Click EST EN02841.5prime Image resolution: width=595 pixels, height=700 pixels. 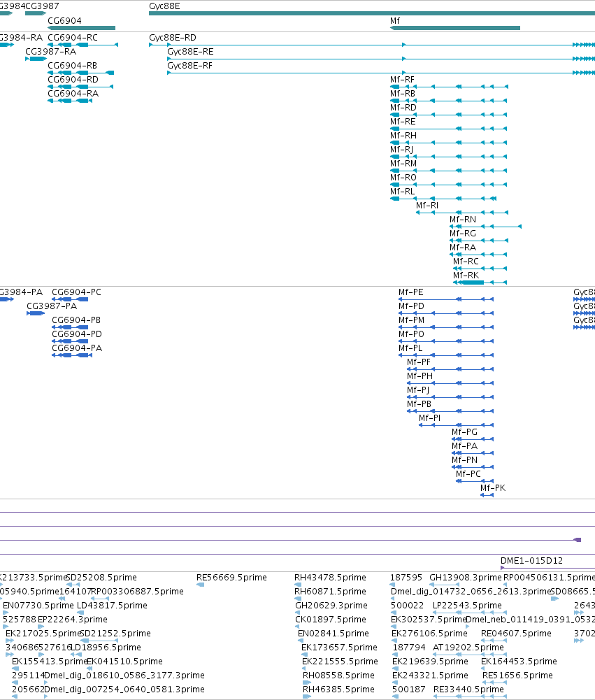pyautogui.click(x=333, y=633)
